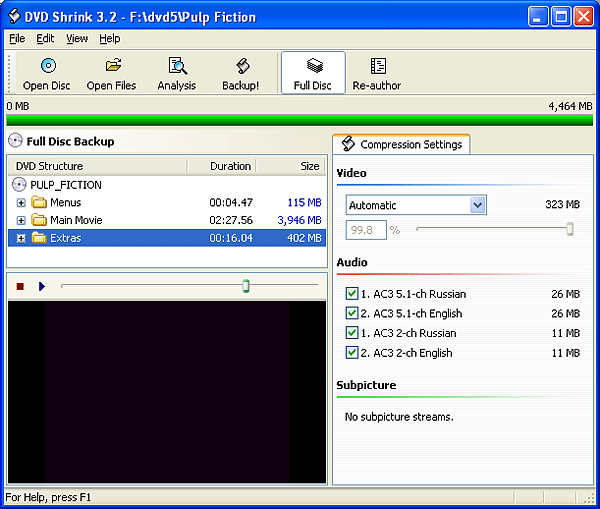
Task: Run Analysis from the toolbar
Action: coord(177,74)
